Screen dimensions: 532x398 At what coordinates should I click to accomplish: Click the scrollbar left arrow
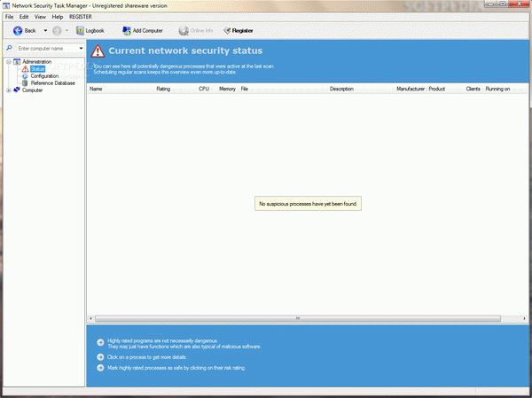point(90,318)
